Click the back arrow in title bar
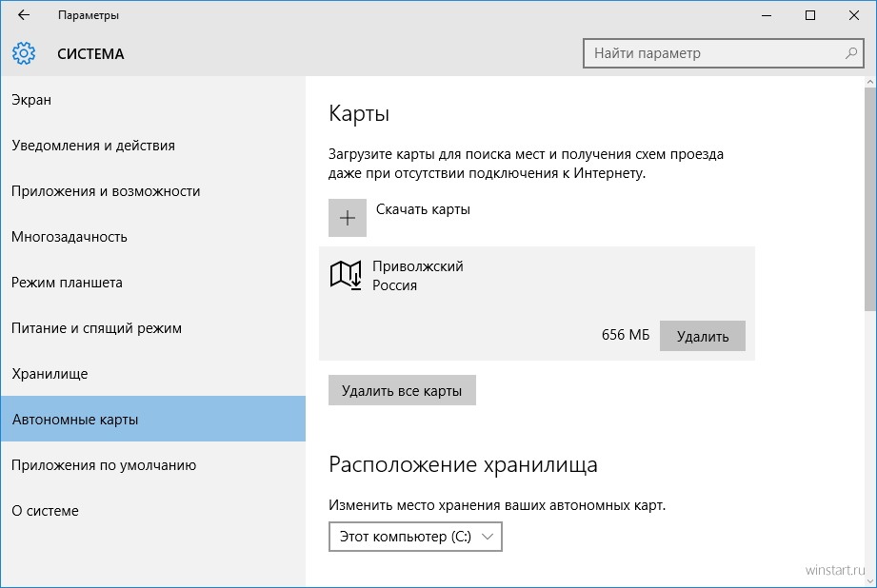Screen dimensions: 877x588 24,15
